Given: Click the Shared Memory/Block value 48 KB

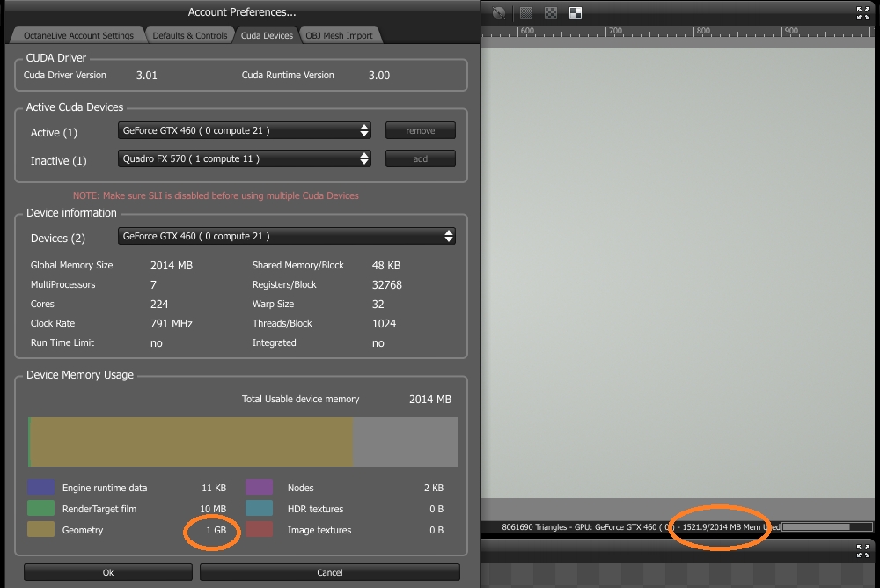Looking at the screenshot, I should point(386,265).
